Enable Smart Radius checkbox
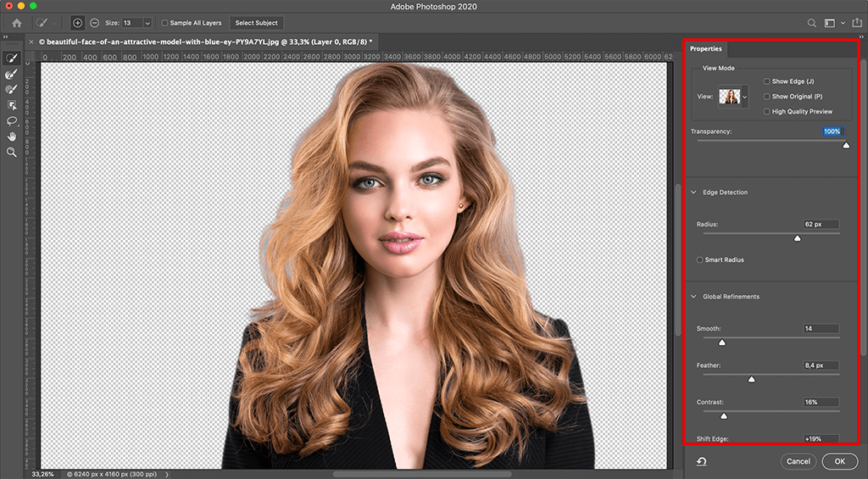868x479 pixels. tap(699, 259)
